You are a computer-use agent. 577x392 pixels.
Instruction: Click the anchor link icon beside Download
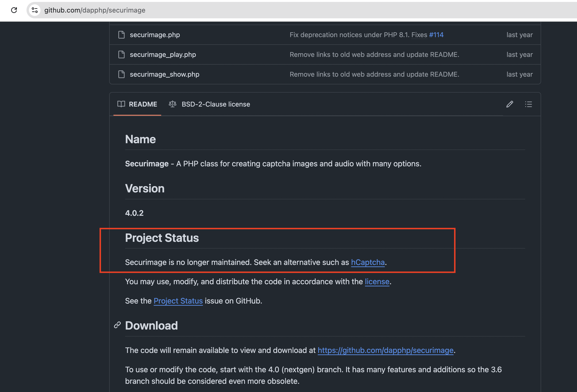point(117,325)
